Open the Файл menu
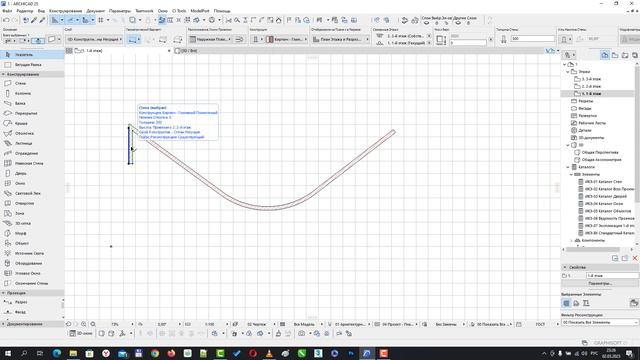This screenshot has height=360, width=640. [x=7, y=11]
